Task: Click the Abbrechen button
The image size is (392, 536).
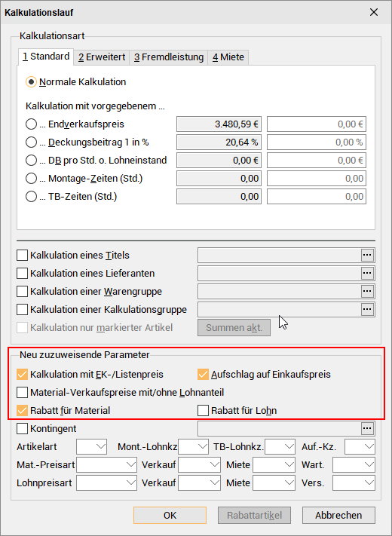Action: tap(338, 515)
